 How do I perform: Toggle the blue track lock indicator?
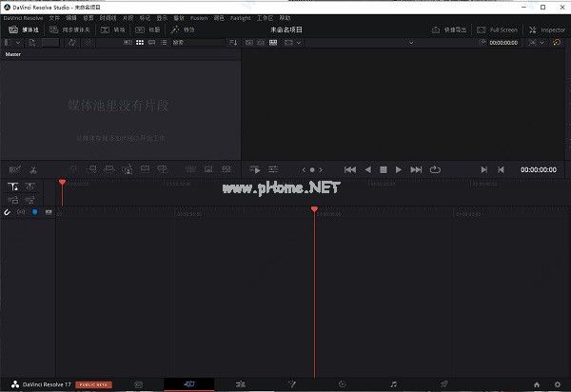point(34,211)
